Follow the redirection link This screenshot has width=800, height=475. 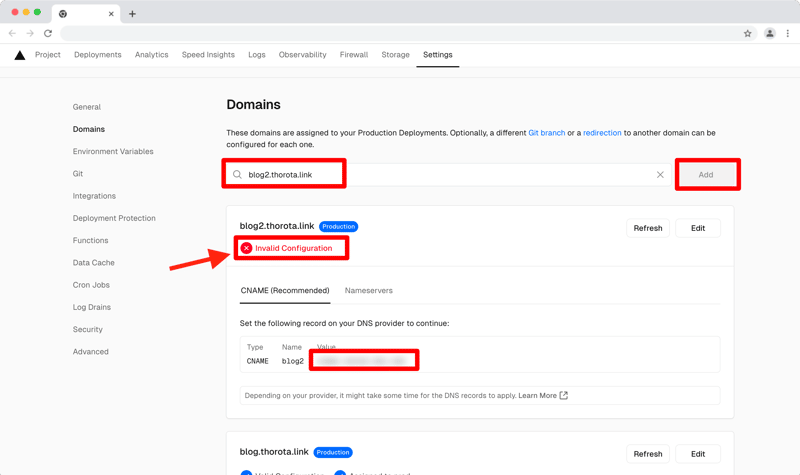coord(602,133)
